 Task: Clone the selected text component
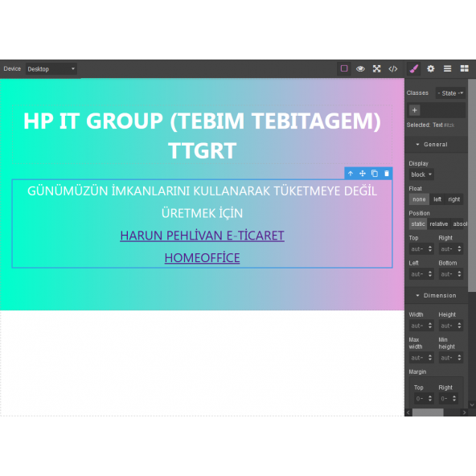point(375,174)
